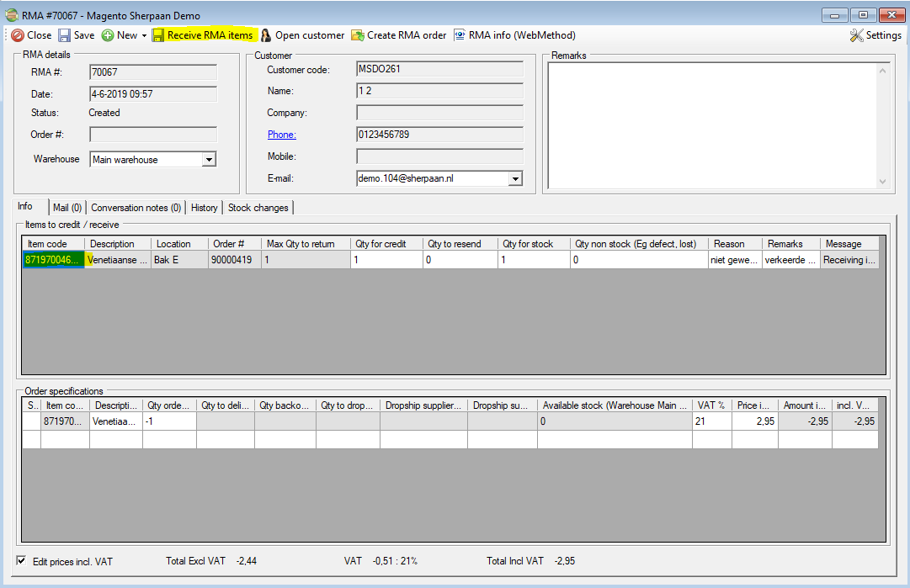Click the green New plus icon
The width and height of the screenshot is (910, 588).
[x=108, y=35]
